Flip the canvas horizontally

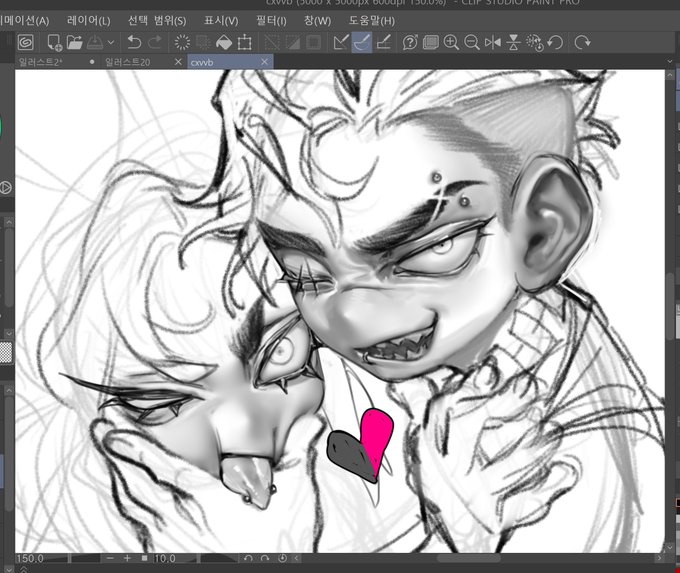493,43
